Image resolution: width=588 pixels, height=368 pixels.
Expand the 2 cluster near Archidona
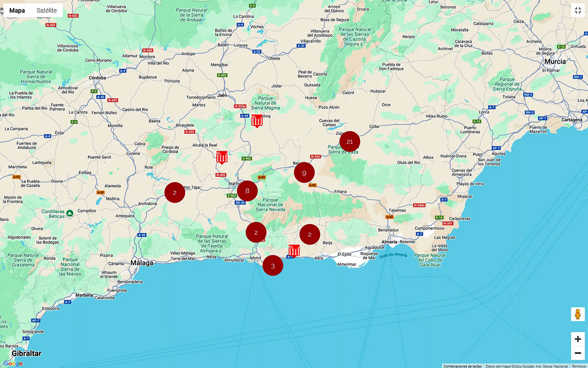175,193
